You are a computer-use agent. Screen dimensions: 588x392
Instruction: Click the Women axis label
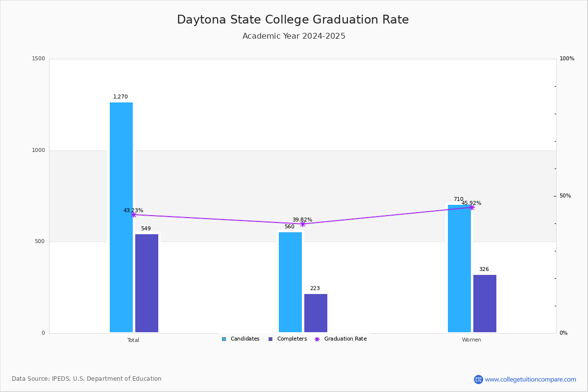click(x=471, y=340)
